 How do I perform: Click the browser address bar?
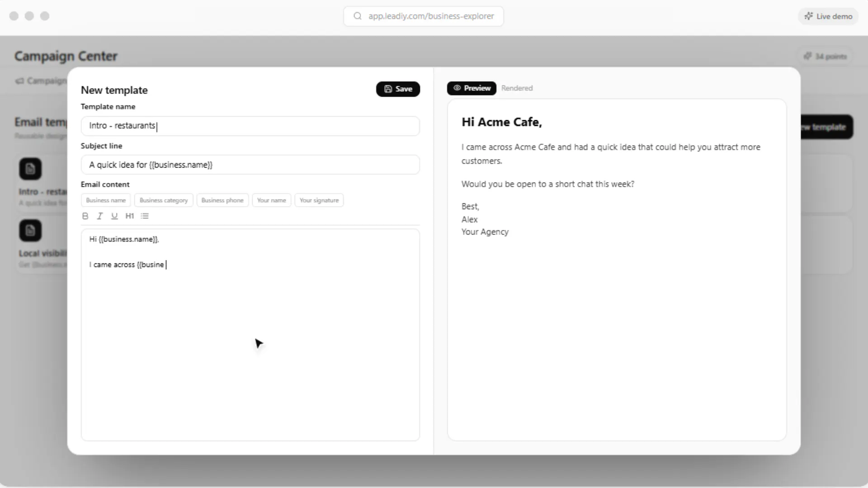click(424, 16)
